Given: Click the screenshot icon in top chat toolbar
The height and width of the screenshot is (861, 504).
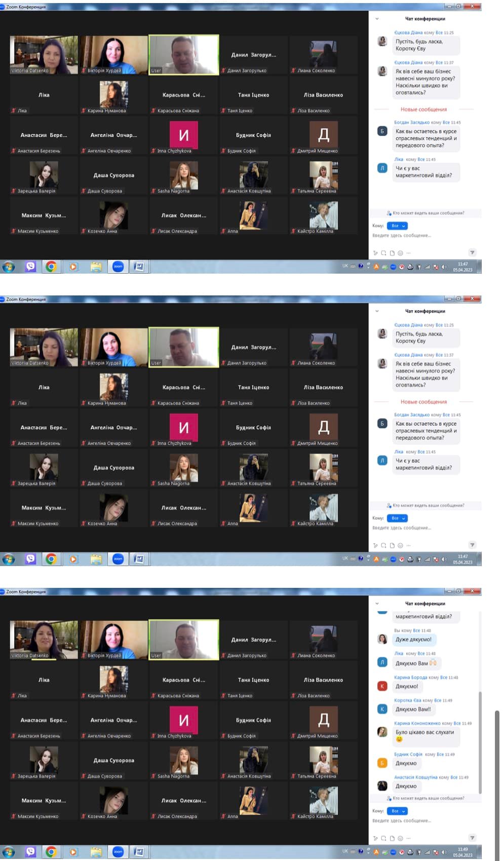Looking at the screenshot, I should click(x=383, y=253).
